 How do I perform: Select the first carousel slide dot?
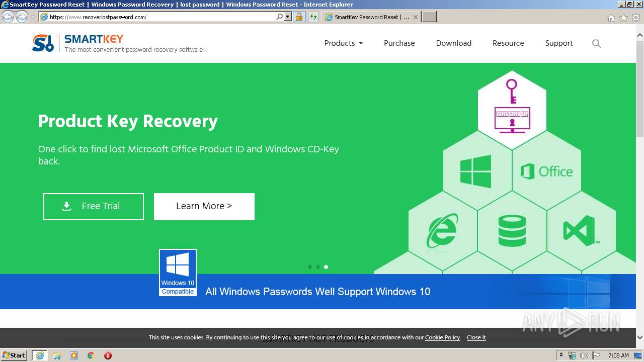point(310,267)
